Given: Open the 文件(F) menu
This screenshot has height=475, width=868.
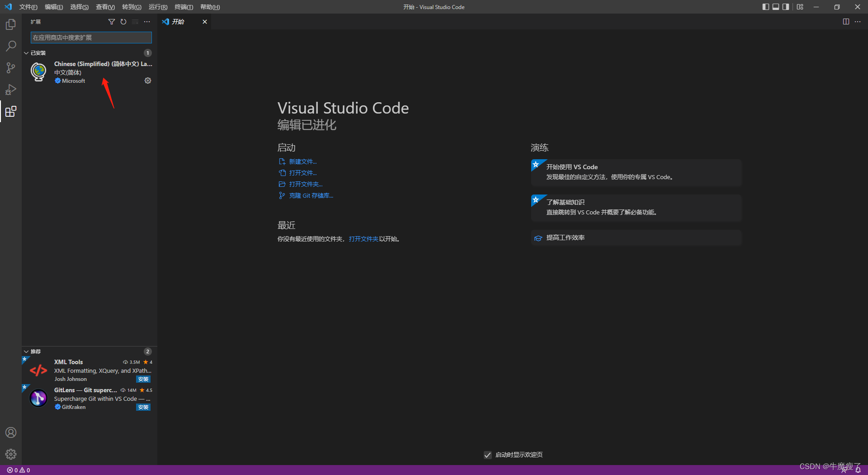Looking at the screenshot, I should point(28,7).
